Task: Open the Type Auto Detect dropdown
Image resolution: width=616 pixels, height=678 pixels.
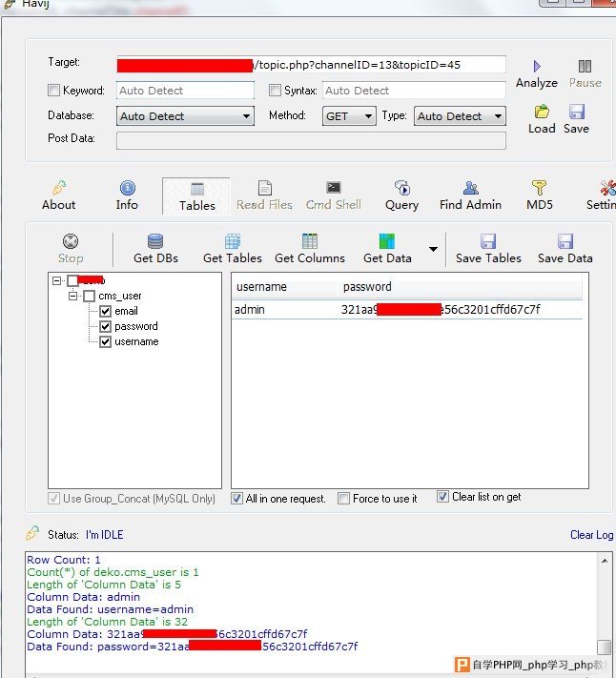Action: click(x=460, y=116)
